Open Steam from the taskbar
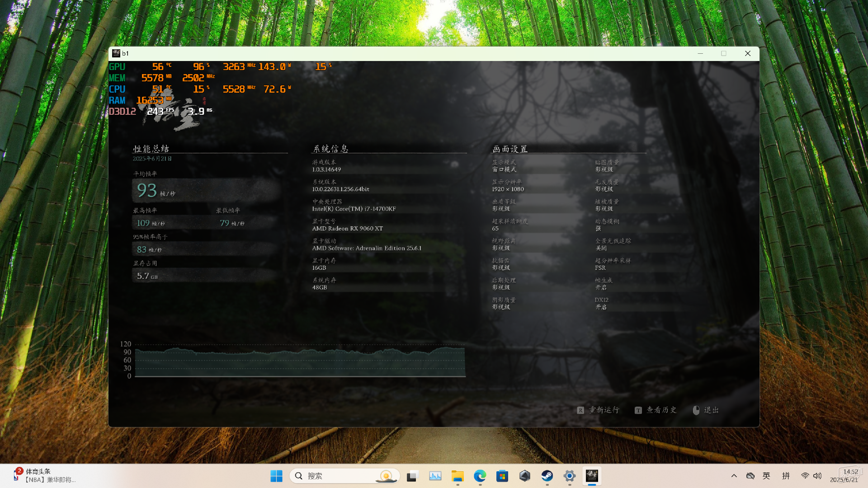The height and width of the screenshot is (488, 868). [547, 476]
